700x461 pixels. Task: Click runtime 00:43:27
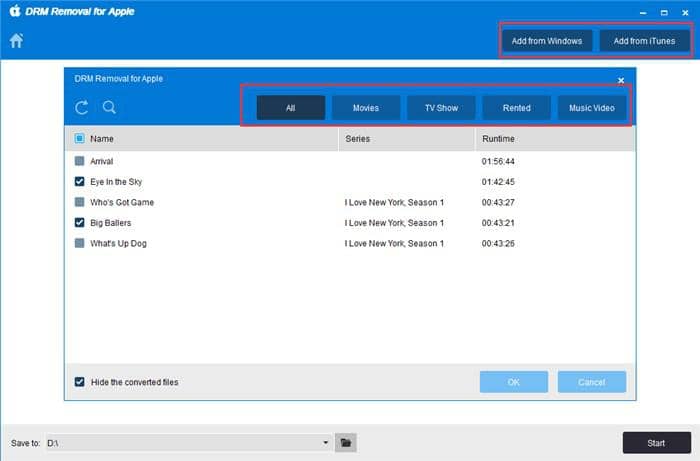(x=498, y=202)
